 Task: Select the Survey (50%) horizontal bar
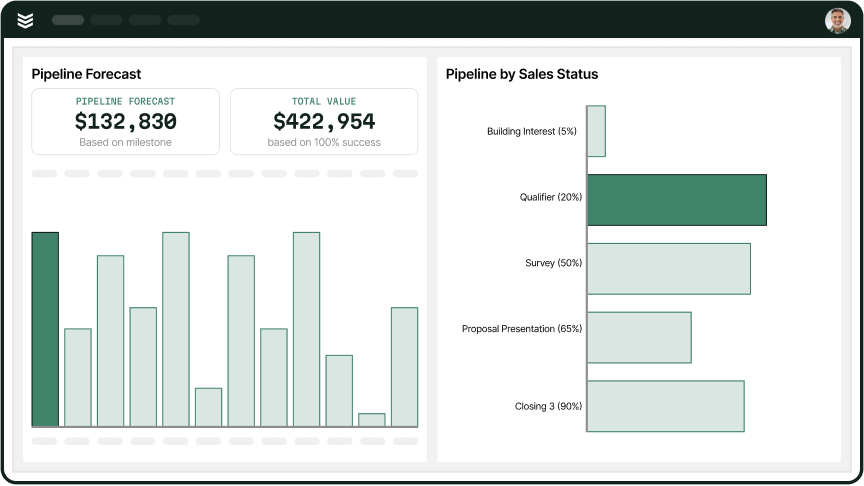click(x=668, y=269)
